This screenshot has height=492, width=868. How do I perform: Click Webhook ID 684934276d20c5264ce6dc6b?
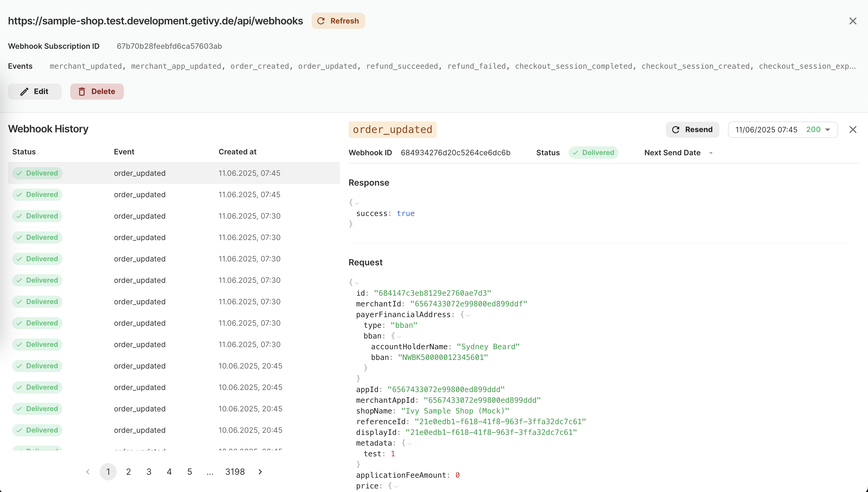coord(455,153)
